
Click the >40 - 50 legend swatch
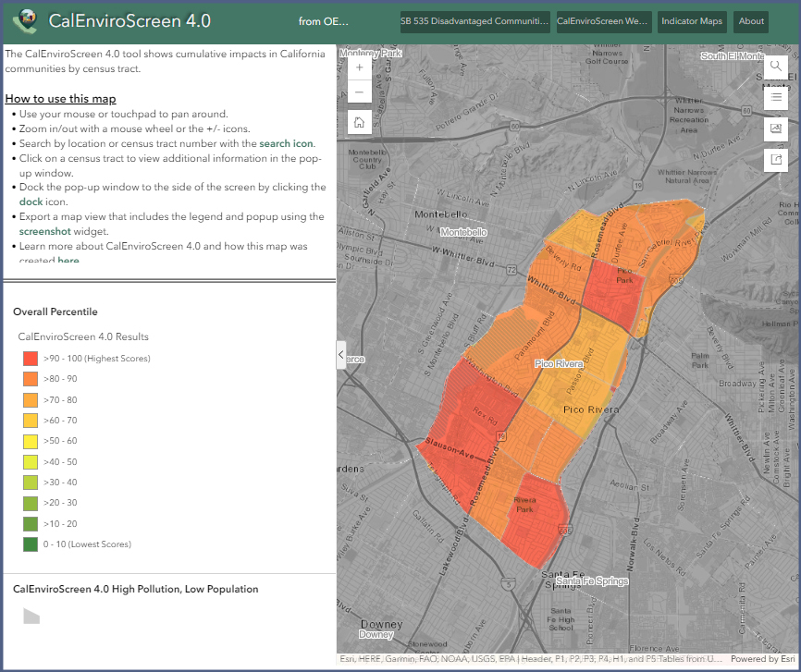point(31,461)
